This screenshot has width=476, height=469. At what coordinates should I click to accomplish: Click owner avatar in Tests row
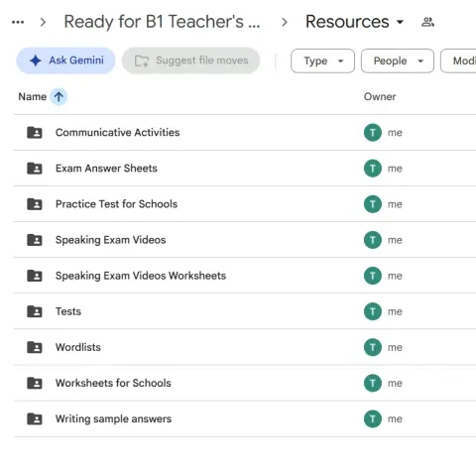click(x=373, y=311)
